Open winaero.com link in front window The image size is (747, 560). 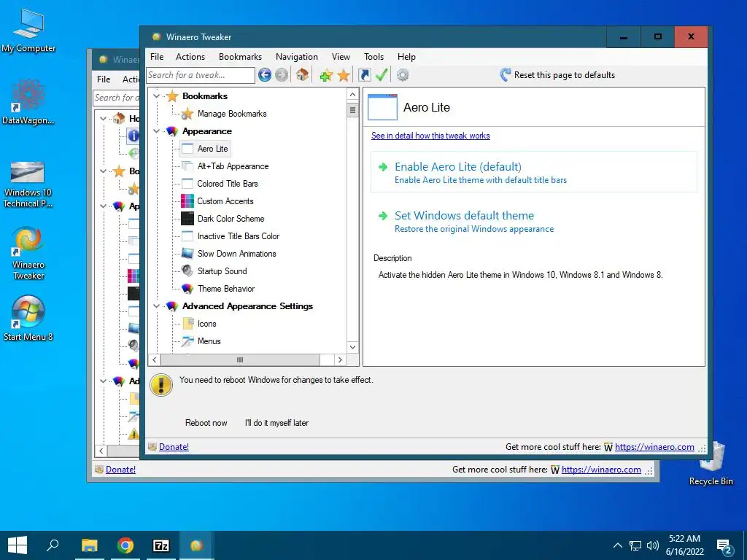click(x=654, y=447)
